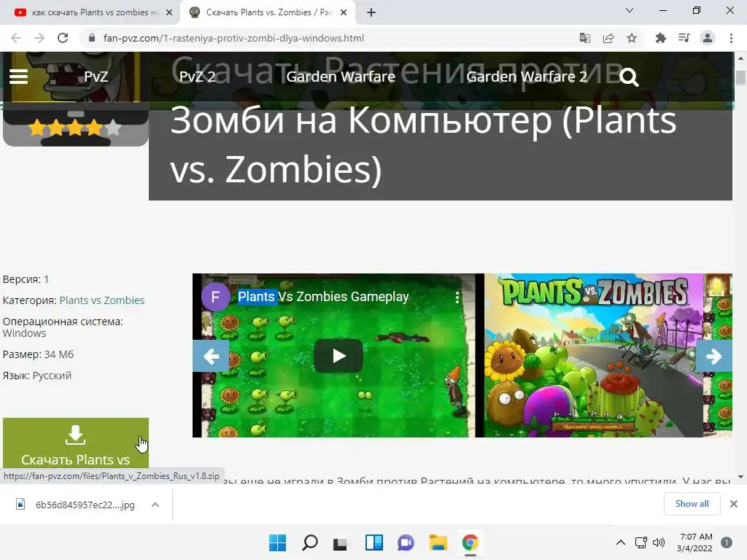Screen dimensions: 747x560
Task: Open the media control icon
Action: click(684, 38)
